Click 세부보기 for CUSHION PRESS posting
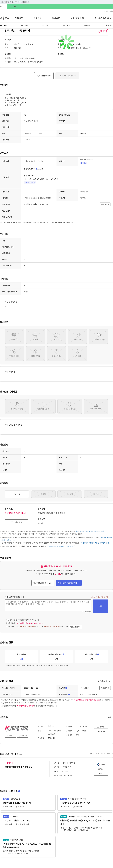The height and width of the screenshot is (868, 113). pos(101,774)
